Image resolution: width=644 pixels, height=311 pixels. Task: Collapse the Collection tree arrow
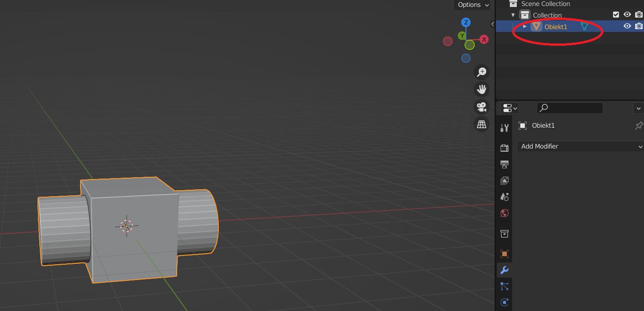(513, 15)
